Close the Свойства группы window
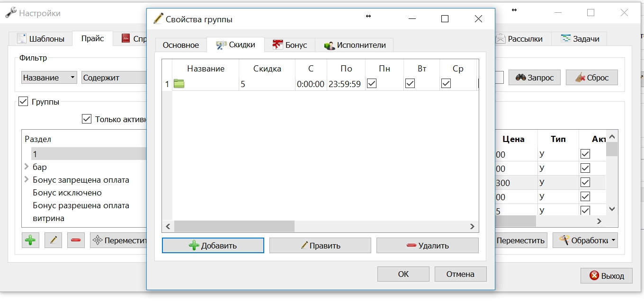This screenshot has width=644, height=301. pyautogui.click(x=478, y=19)
